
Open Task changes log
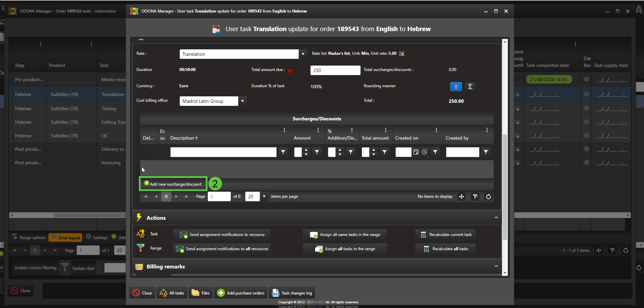(292, 293)
